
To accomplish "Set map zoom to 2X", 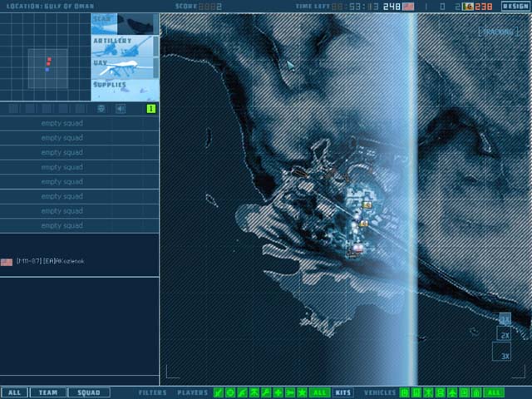I will click(x=505, y=336).
